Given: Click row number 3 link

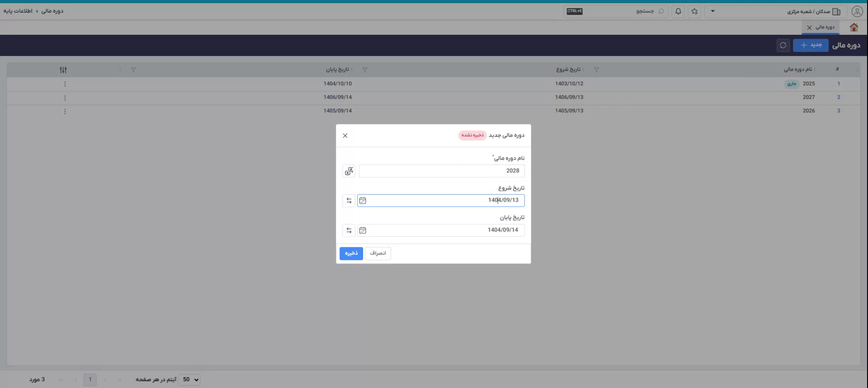Looking at the screenshot, I should coord(839,111).
